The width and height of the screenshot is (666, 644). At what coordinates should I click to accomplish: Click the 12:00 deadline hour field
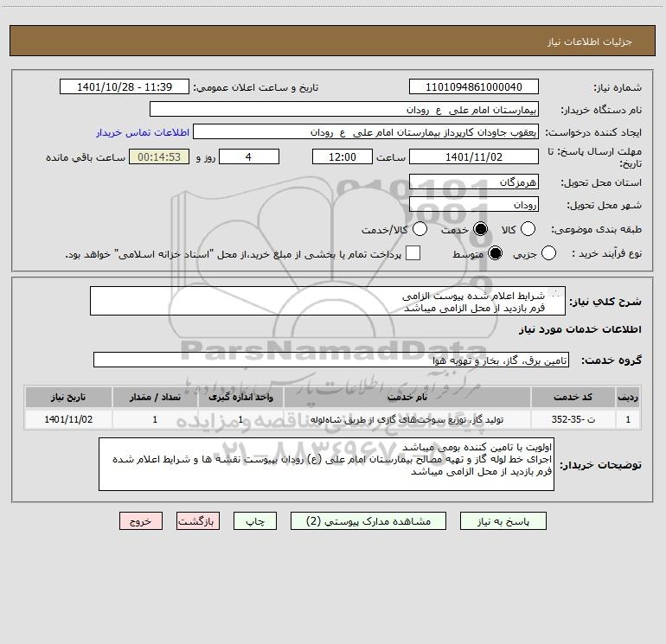(343, 156)
